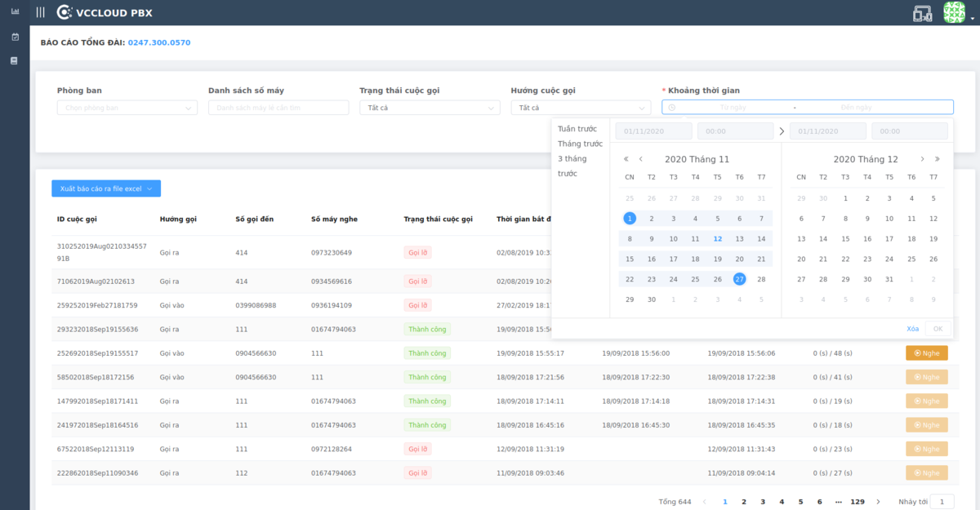Open the chart reports icon in sidebar
Image resolution: width=980 pixels, height=510 pixels.
tap(15, 12)
